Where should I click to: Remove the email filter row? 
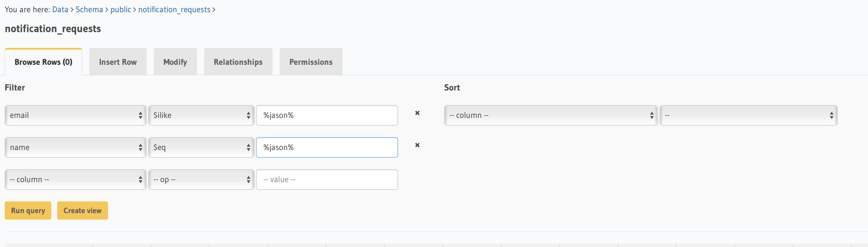(x=417, y=113)
